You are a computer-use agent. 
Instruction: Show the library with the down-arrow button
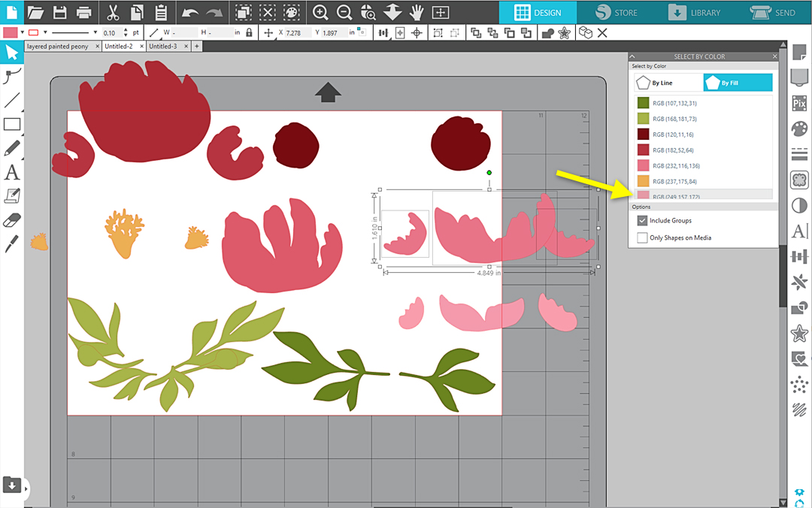(x=12, y=485)
